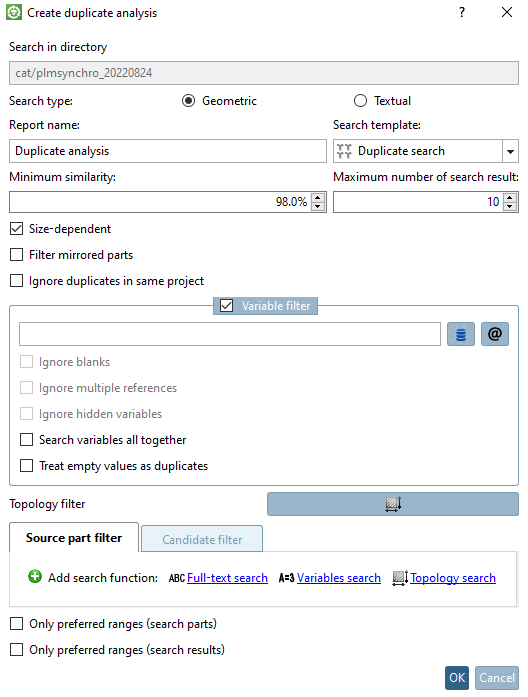This screenshot has height=697, width=528.
Task: Select the Textual search type
Action: [x=360, y=101]
